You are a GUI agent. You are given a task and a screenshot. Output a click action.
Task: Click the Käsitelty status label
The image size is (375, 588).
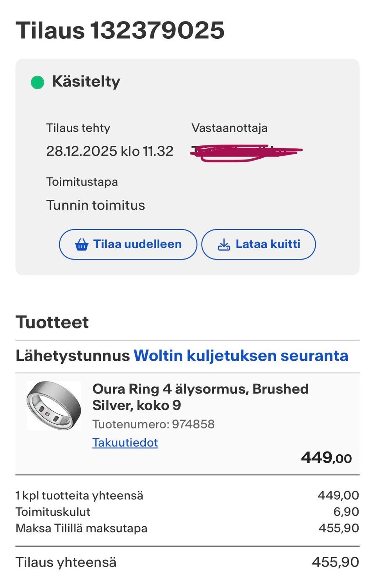(x=85, y=81)
